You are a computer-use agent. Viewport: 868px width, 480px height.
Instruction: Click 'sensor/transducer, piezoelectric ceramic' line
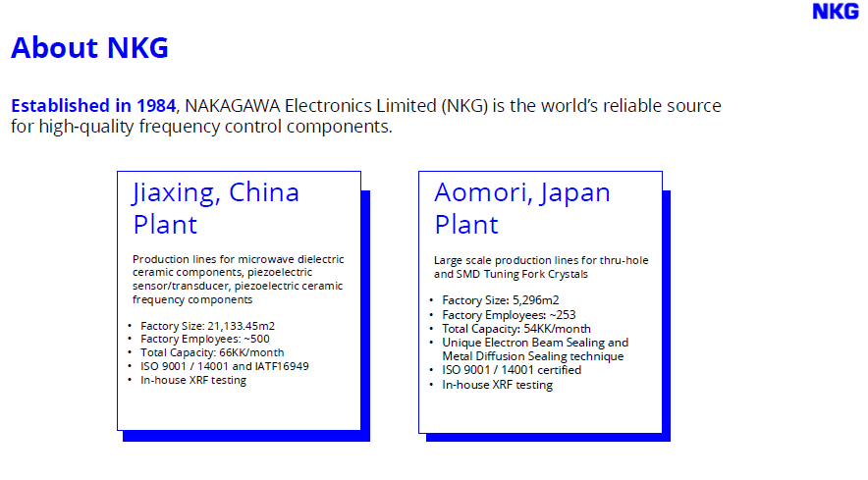pyautogui.click(x=238, y=286)
